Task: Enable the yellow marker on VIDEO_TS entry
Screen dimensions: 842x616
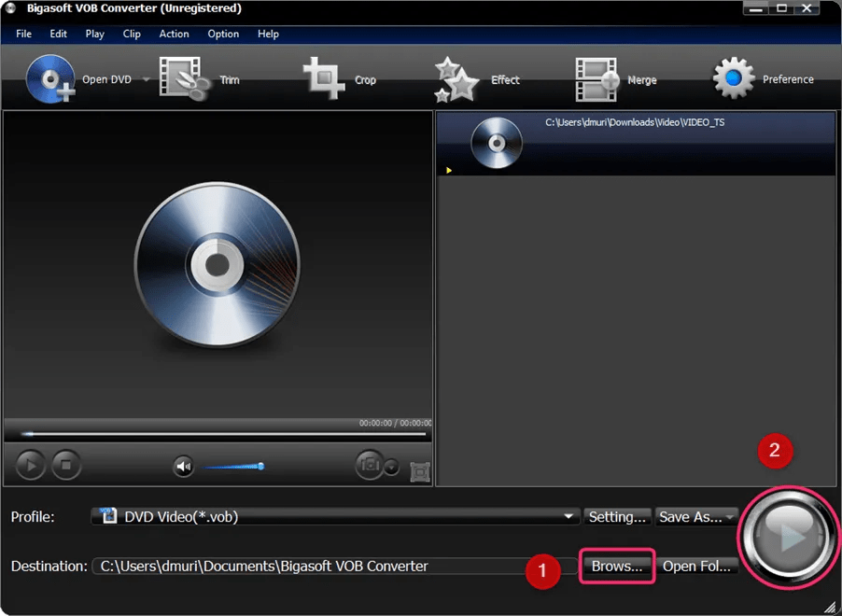Action: 449,170
